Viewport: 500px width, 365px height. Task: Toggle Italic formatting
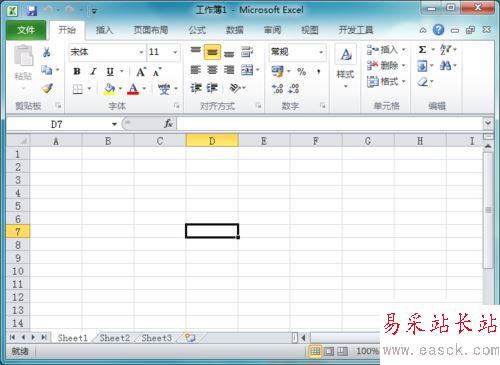click(x=93, y=71)
